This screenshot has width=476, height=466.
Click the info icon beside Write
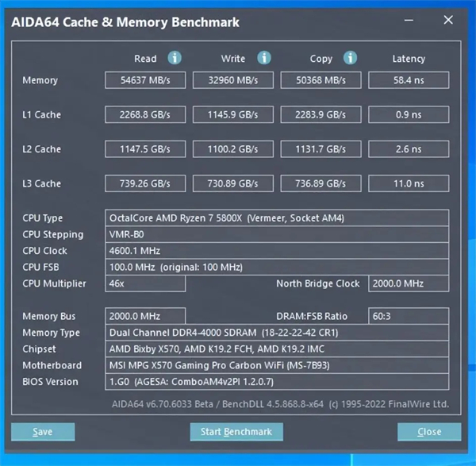tap(264, 58)
